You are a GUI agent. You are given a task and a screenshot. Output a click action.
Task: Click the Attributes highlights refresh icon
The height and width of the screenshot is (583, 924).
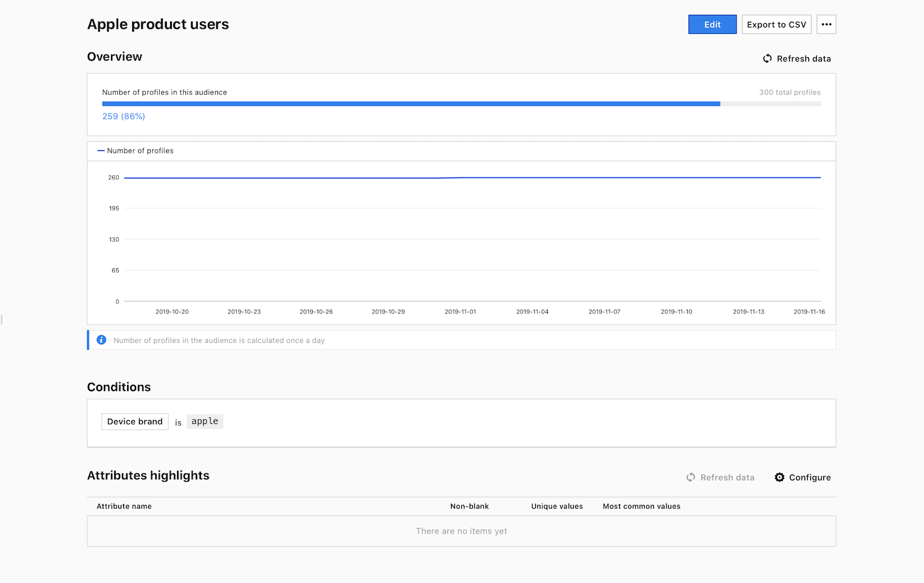coord(691,477)
